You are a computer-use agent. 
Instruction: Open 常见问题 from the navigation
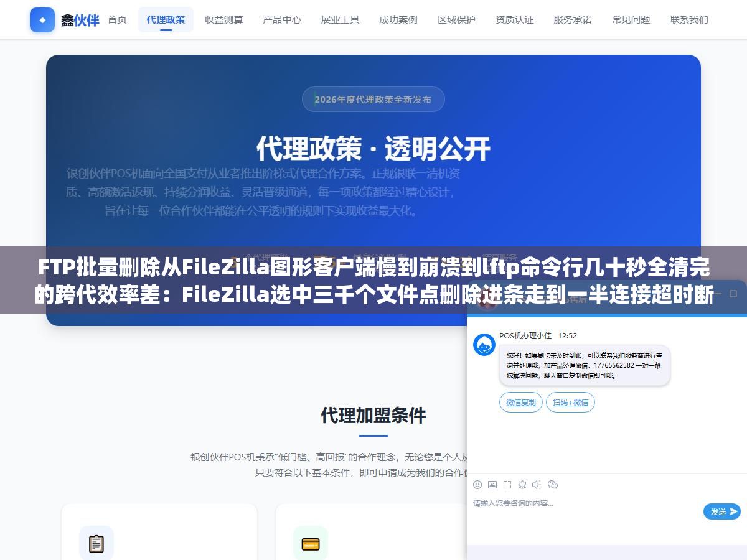(x=631, y=19)
